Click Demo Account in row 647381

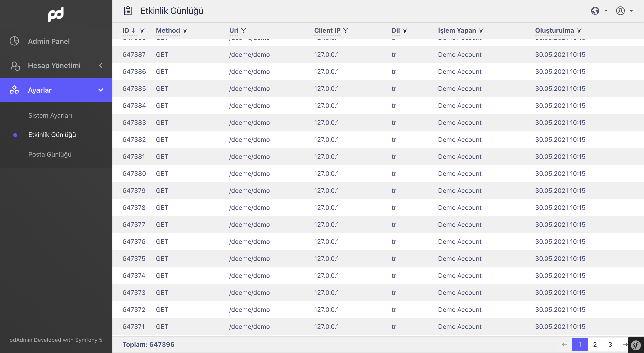460,157
